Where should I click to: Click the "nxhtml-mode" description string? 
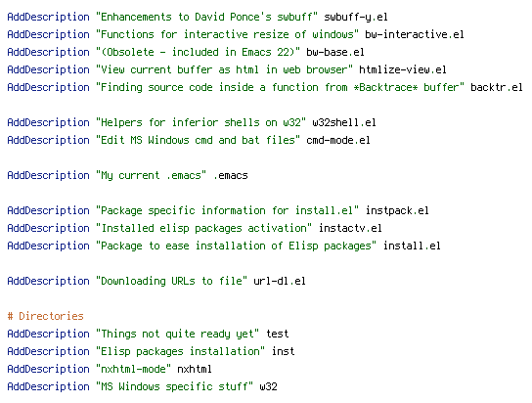[x=134, y=370]
